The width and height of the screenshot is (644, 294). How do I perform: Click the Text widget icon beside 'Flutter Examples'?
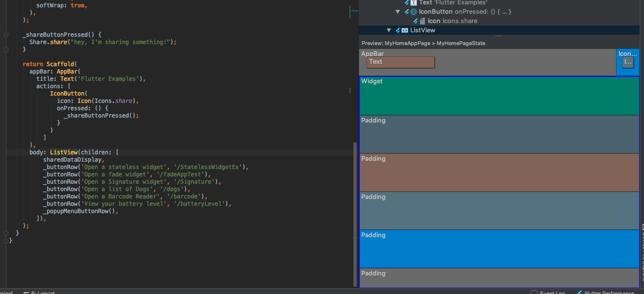[x=413, y=3]
